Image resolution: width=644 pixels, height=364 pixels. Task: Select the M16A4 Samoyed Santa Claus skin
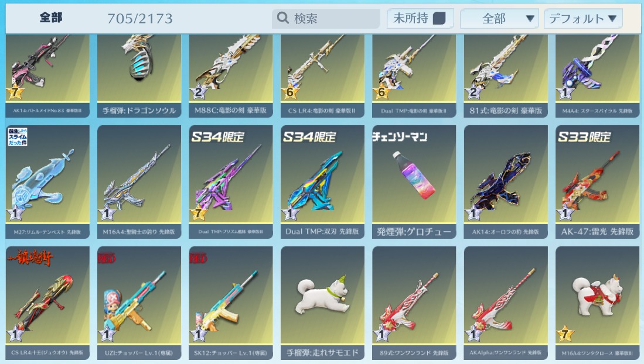pyautogui.click(x=597, y=303)
